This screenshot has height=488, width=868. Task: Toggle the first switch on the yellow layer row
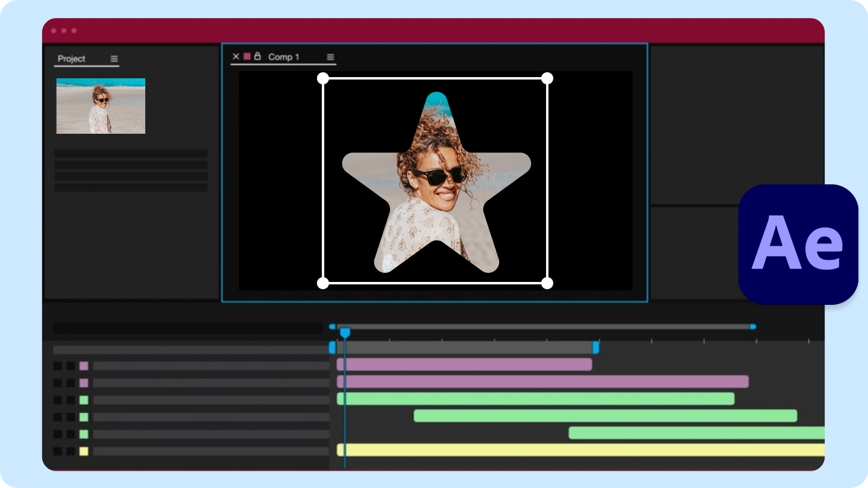click(x=58, y=449)
